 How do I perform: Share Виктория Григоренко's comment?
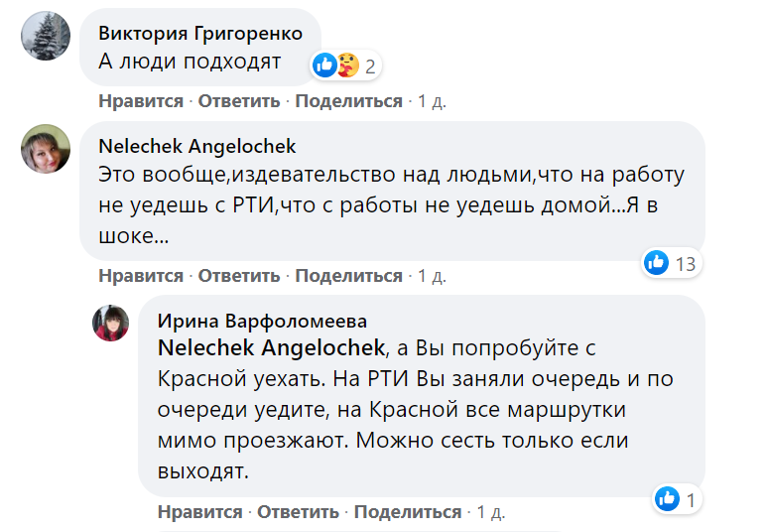click(349, 101)
